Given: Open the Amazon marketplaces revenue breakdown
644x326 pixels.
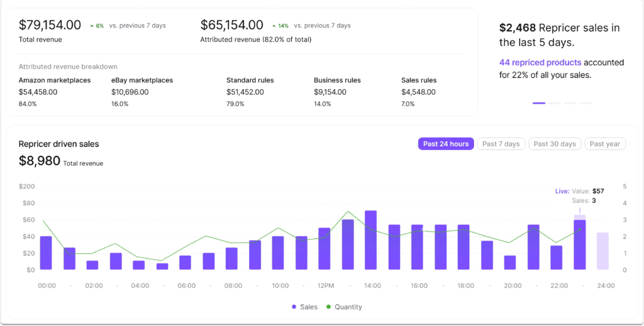Looking at the screenshot, I should (x=55, y=80).
